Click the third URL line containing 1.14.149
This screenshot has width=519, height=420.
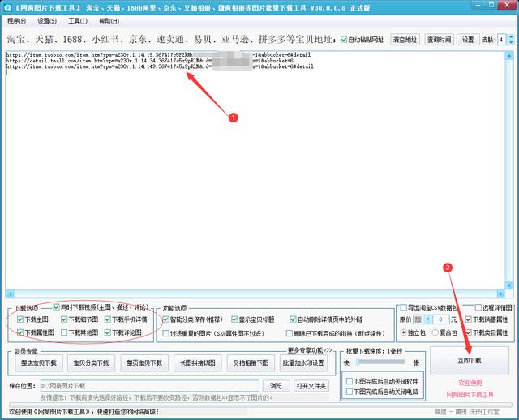[x=160, y=66]
